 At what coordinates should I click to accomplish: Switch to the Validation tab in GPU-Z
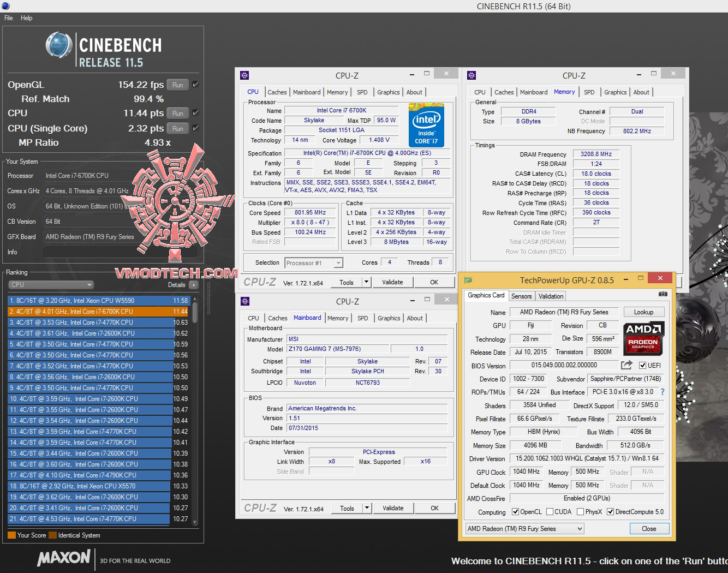click(x=551, y=296)
